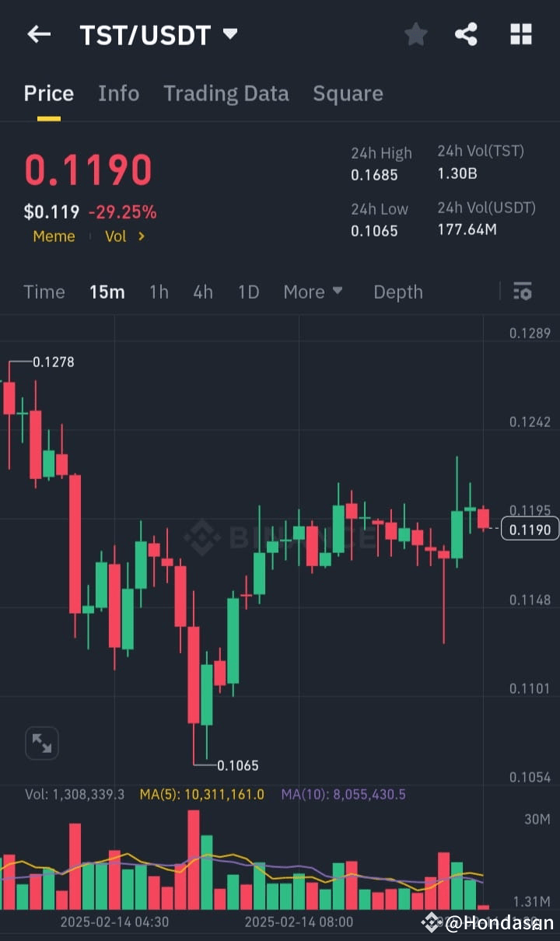Expand chart to fullscreen with arrows icon

42,743
